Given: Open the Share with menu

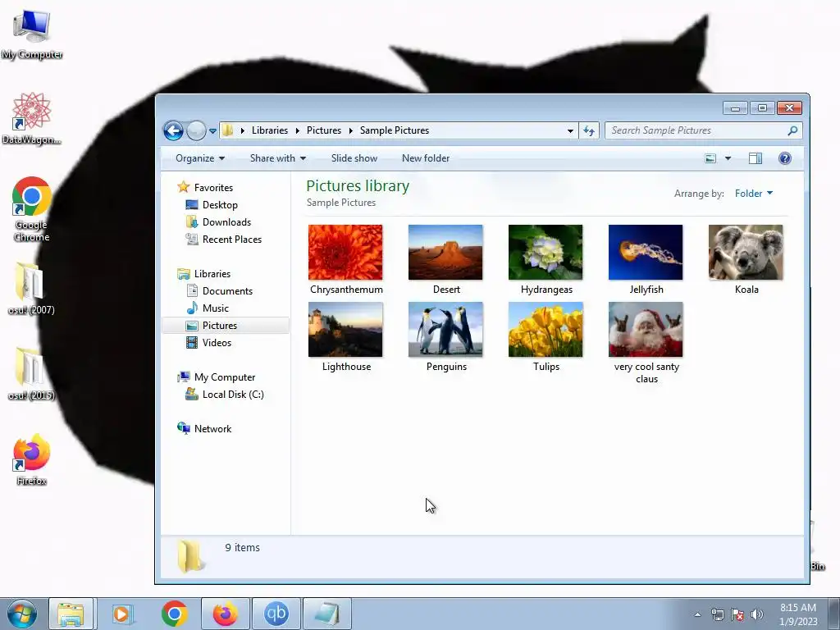Looking at the screenshot, I should click(x=278, y=158).
